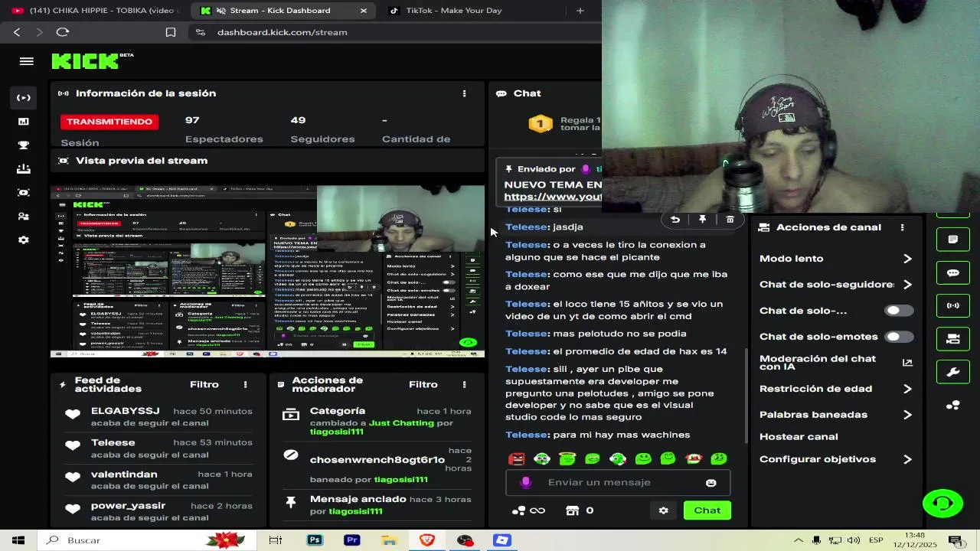
Task: Open Moderación del chat con IA
Action: (836, 363)
